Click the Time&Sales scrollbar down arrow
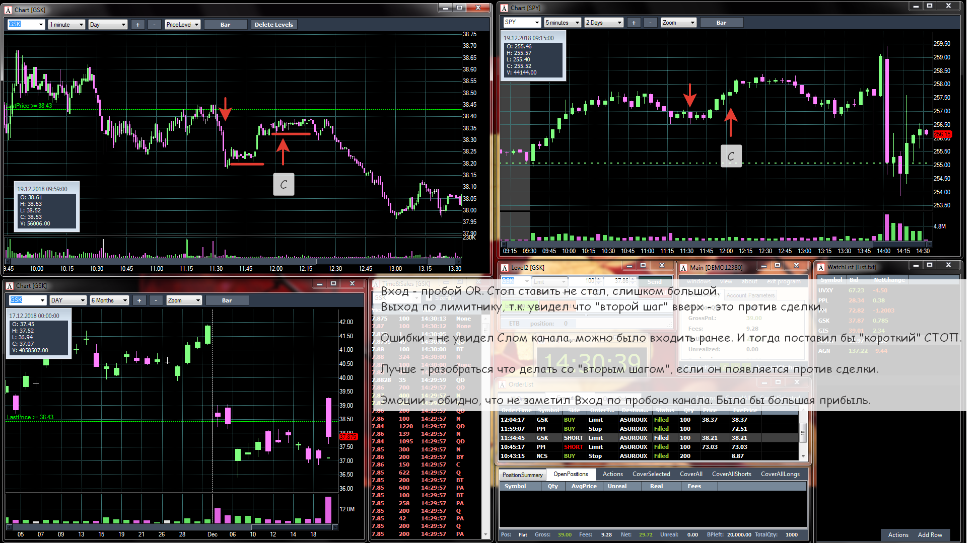Screen dimensions: 980x543 (485, 534)
